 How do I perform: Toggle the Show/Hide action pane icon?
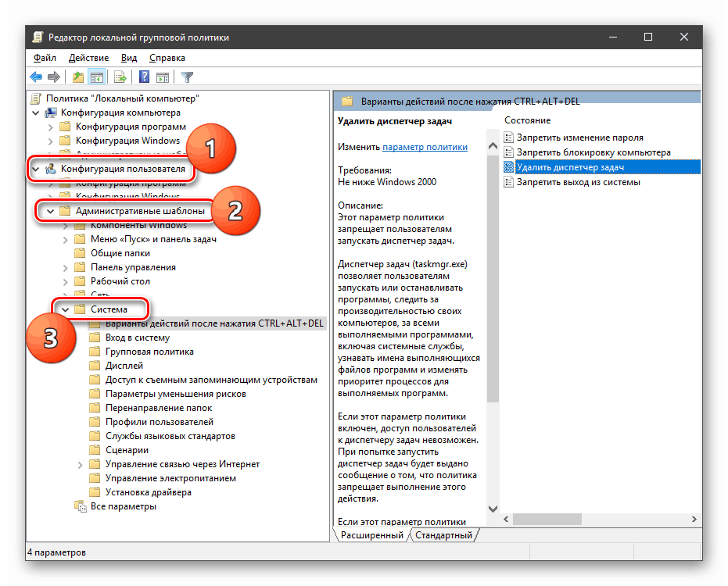[163, 77]
